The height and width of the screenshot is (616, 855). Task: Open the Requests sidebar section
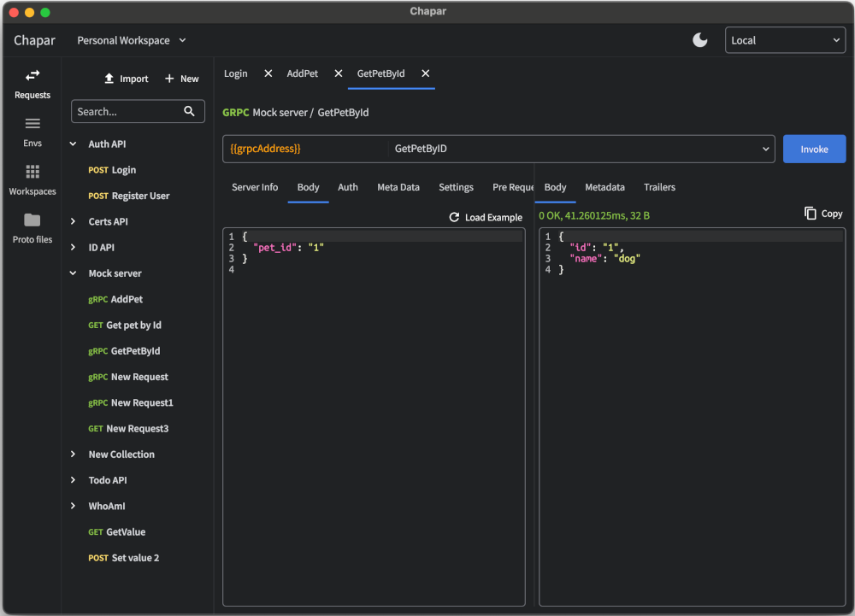[x=32, y=84]
